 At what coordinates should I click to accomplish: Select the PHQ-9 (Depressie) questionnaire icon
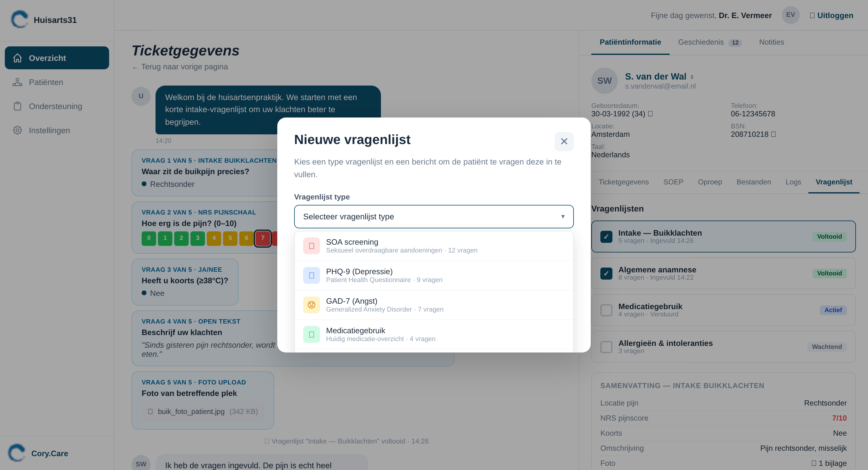[311, 275]
